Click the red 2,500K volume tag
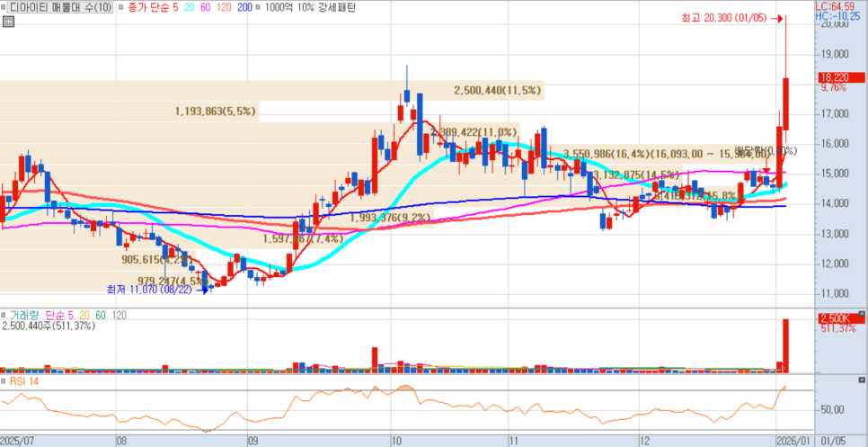868x447 pixels. tap(840, 318)
